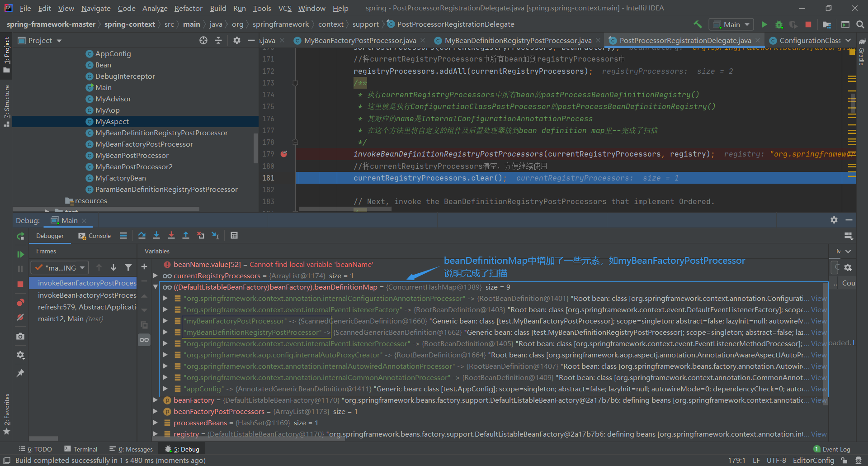Stop the running process in the top toolbar
868x466 pixels.
coord(808,24)
